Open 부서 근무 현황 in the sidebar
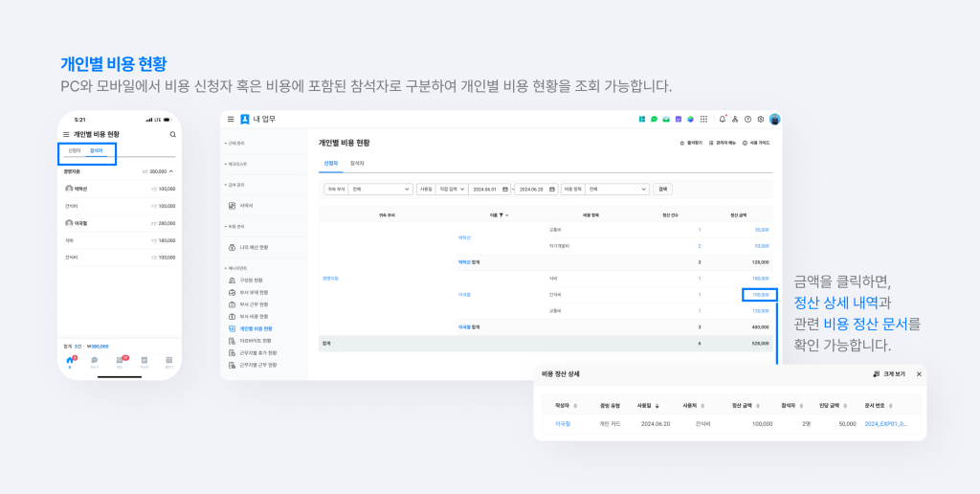 (x=248, y=304)
